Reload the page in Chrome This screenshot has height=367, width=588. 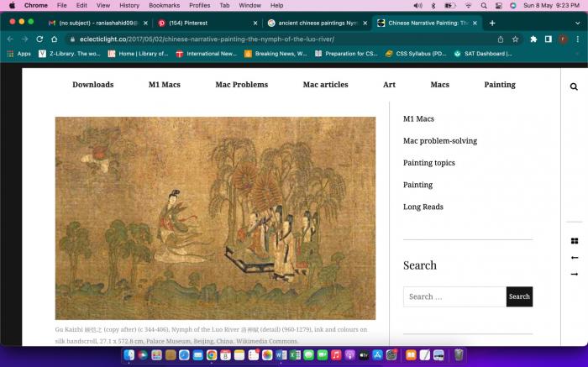pos(39,39)
